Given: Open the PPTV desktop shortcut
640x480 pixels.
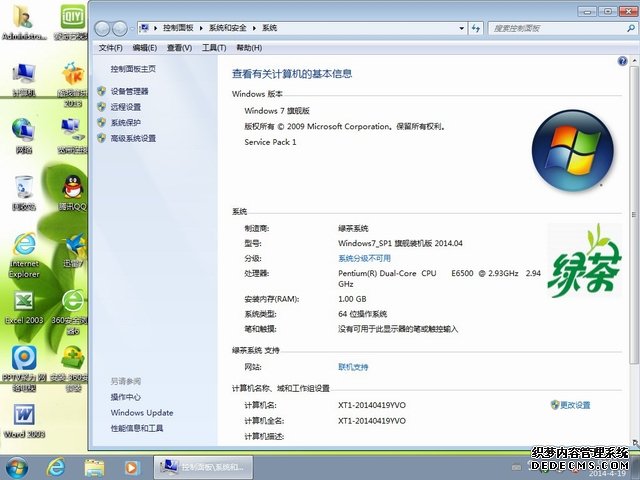Looking at the screenshot, I should pyautogui.click(x=24, y=369).
